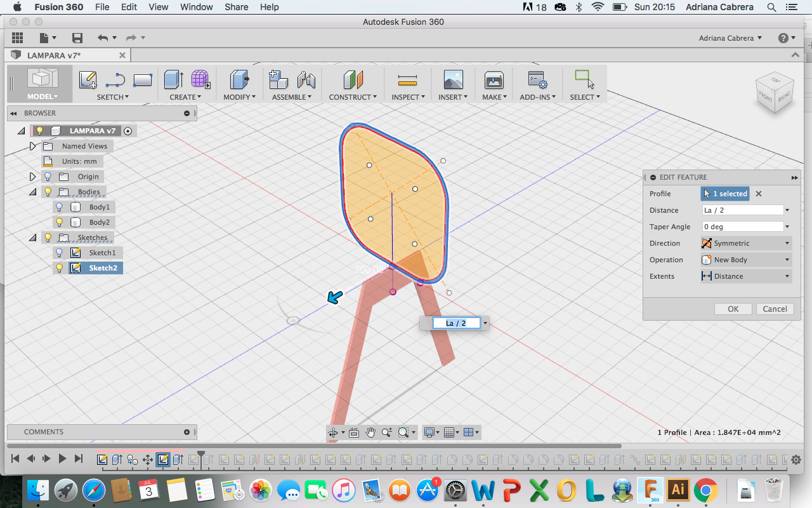The height and width of the screenshot is (508, 812).
Task: Open the MODIFY menu
Action: (x=239, y=97)
